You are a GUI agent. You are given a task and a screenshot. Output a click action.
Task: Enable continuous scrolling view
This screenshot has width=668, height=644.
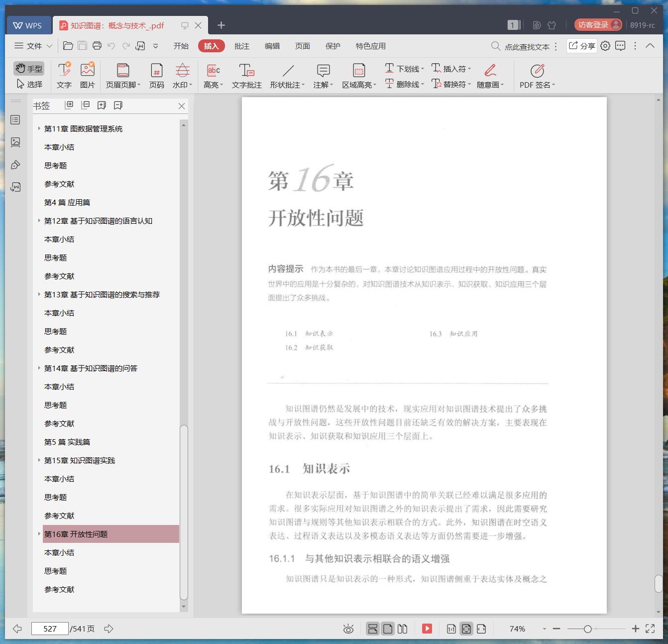[x=372, y=629]
